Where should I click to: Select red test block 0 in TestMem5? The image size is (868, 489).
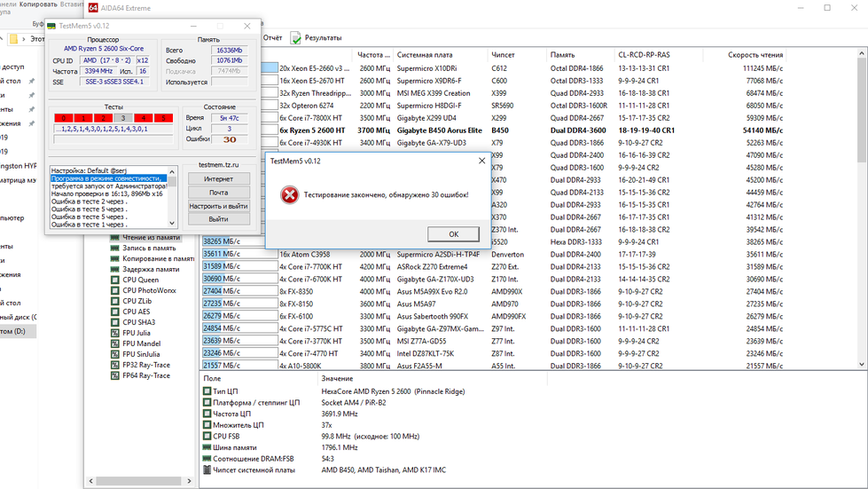pyautogui.click(x=64, y=118)
